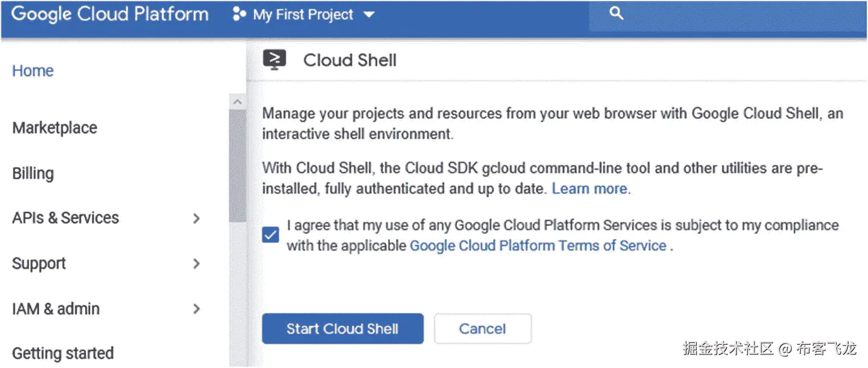
Task: Follow the Learn more link
Action: 589,189
